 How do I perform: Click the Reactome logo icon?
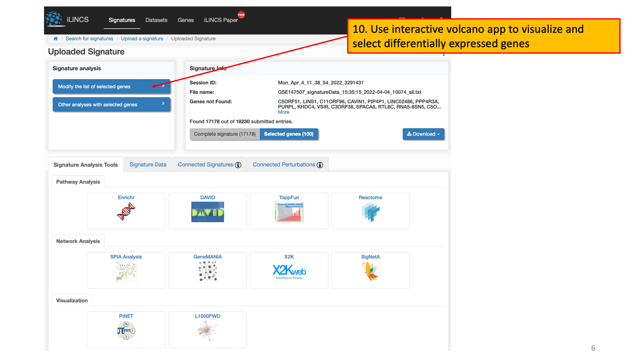click(x=370, y=212)
